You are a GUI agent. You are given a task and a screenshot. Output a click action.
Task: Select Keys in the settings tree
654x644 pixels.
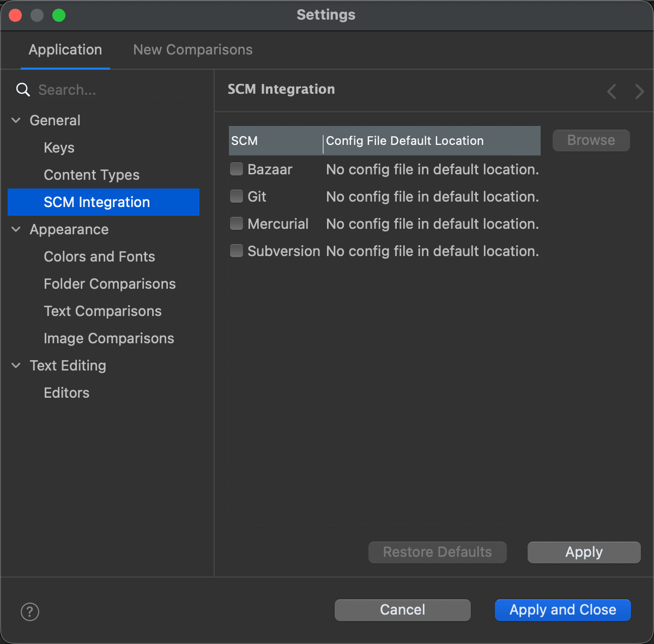pyautogui.click(x=59, y=148)
